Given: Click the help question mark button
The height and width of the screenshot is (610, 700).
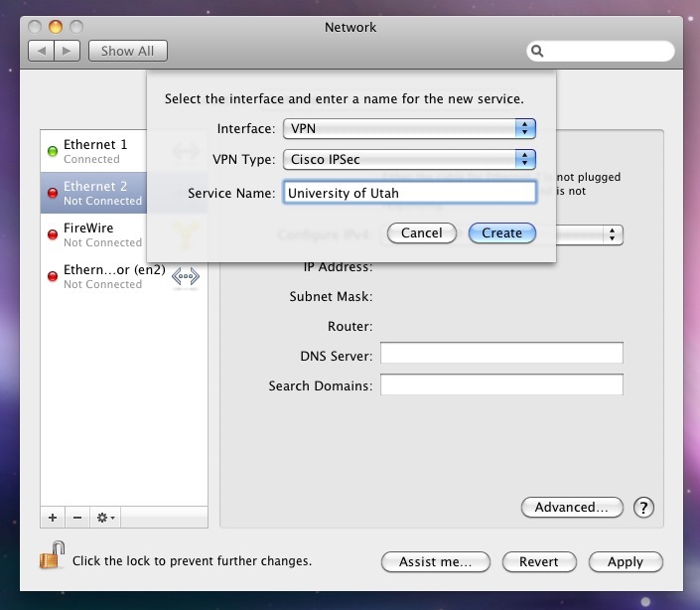Looking at the screenshot, I should coord(643,508).
